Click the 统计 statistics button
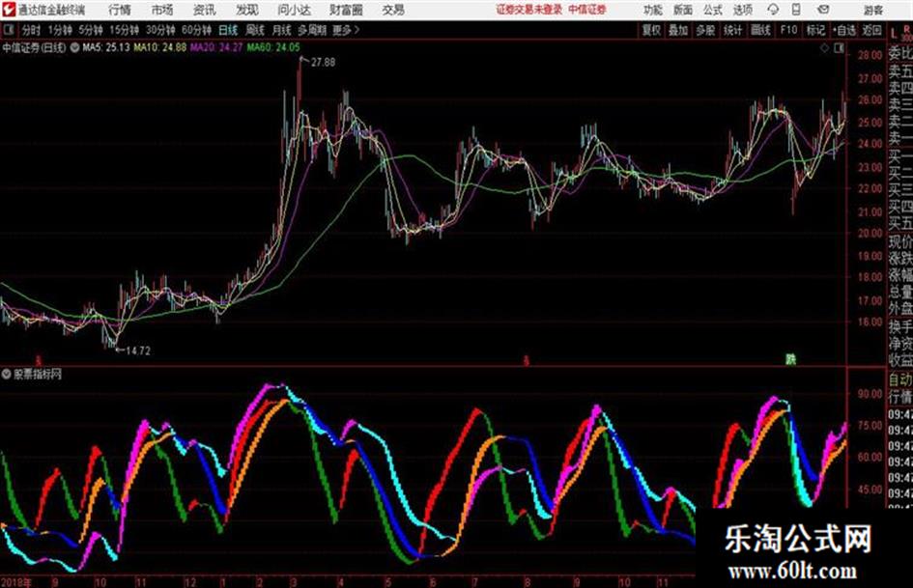The width and height of the screenshot is (913, 588). 733,30
